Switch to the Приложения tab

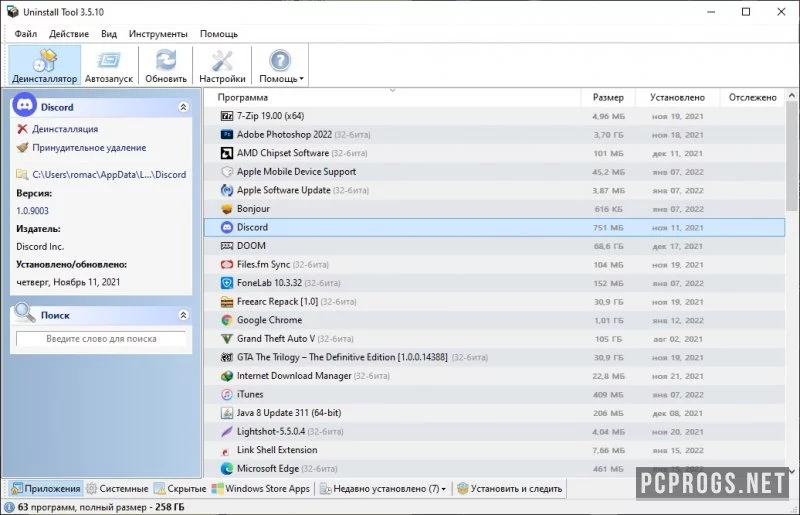[x=45, y=488]
